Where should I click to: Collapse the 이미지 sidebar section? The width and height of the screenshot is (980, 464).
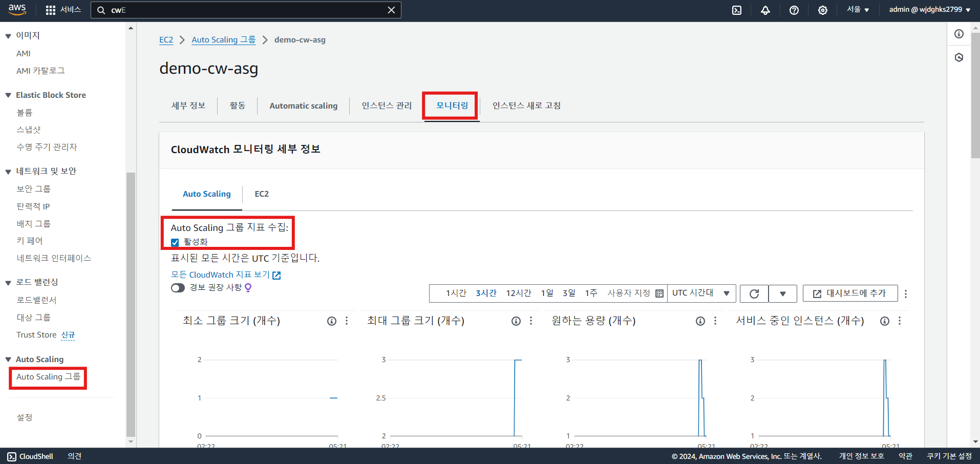pyautogui.click(x=8, y=36)
